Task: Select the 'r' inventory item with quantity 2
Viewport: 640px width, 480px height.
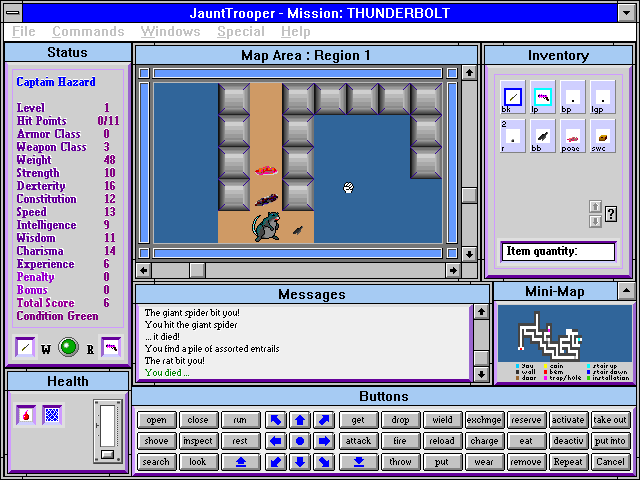Action: click(x=513, y=136)
